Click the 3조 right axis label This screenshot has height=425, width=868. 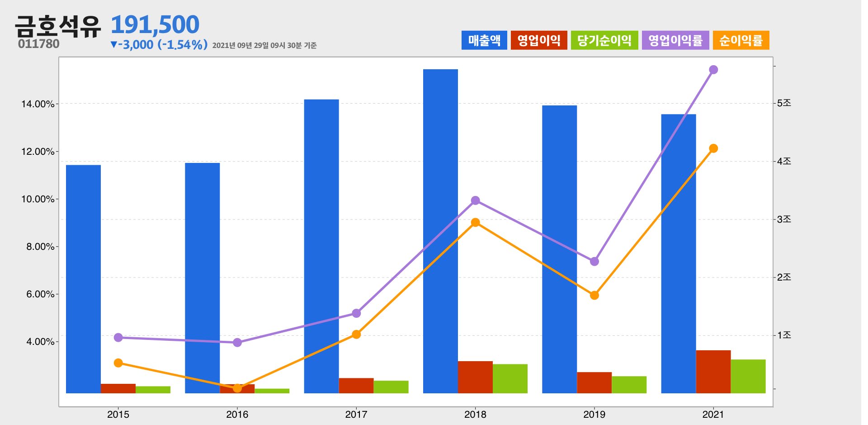784,219
